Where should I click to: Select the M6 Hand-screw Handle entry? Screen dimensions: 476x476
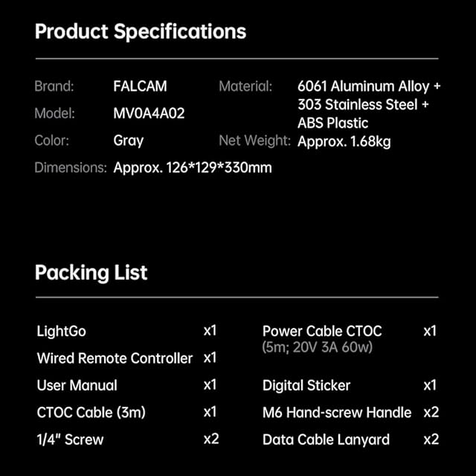click(x=337, y=412)
